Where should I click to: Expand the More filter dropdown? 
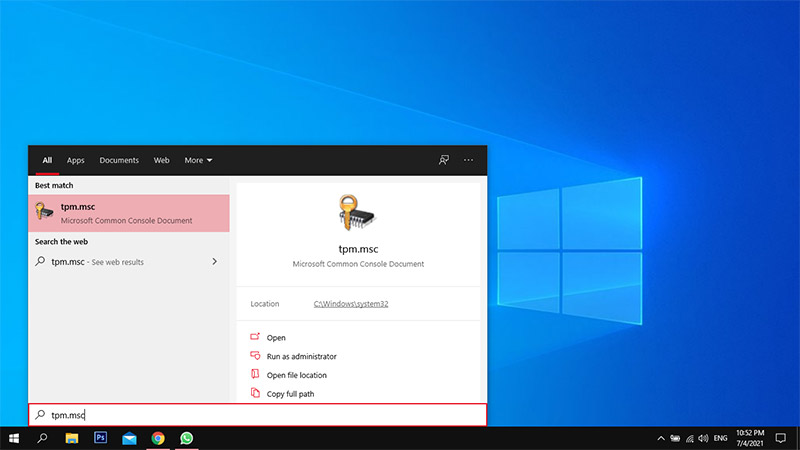(198, 160)
